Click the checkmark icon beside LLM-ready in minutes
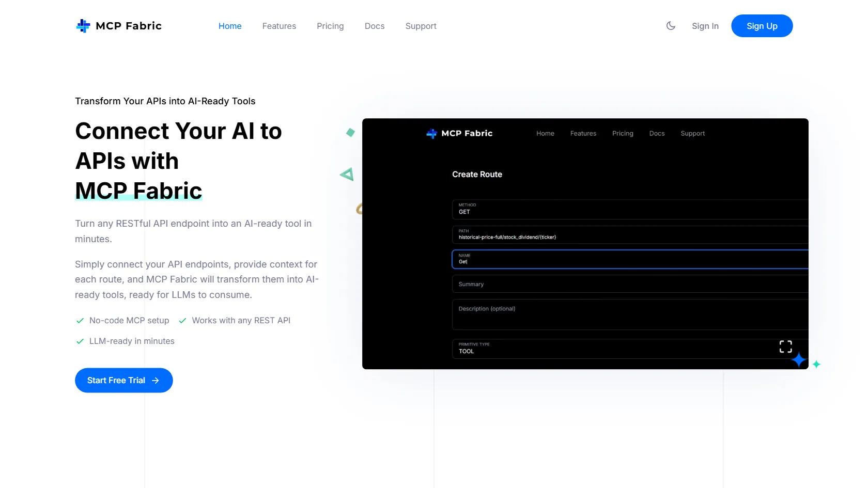The image size is (868, 488). tap(80, 341)
